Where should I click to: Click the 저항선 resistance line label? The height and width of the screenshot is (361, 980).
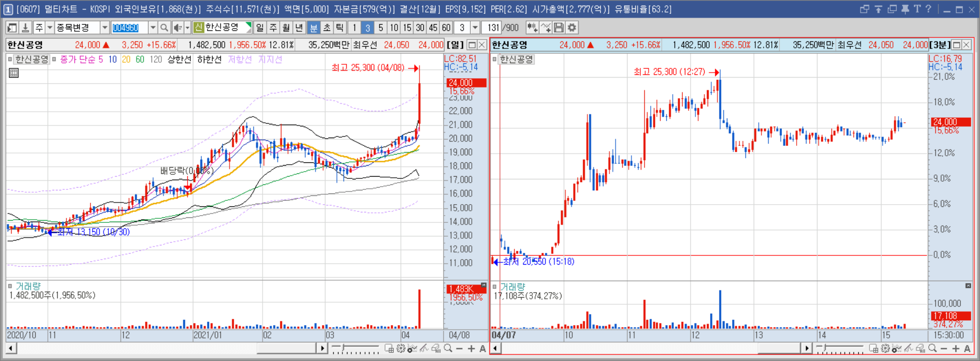click(x=240, y=59)
